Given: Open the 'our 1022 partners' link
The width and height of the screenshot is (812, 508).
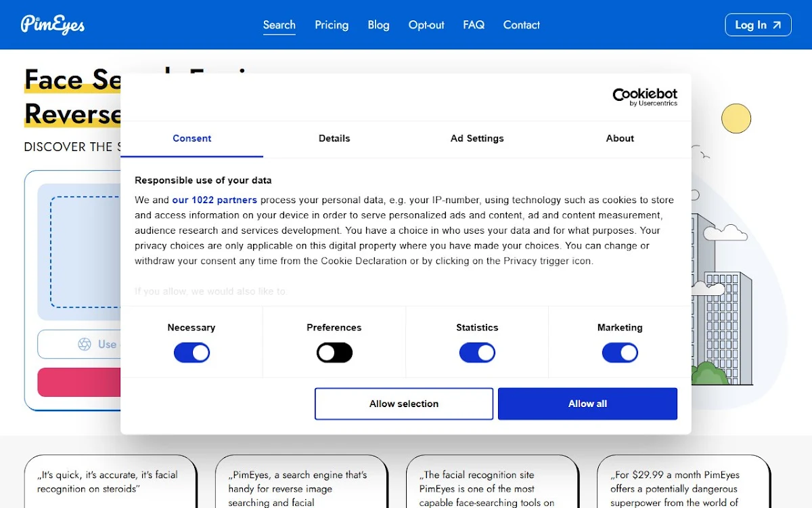Looking at the screenshot, I should 215,200.
